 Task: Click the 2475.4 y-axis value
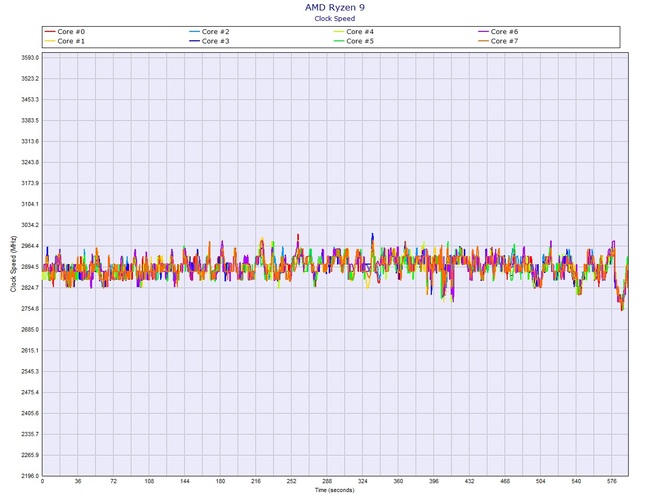tap(30, 392)
